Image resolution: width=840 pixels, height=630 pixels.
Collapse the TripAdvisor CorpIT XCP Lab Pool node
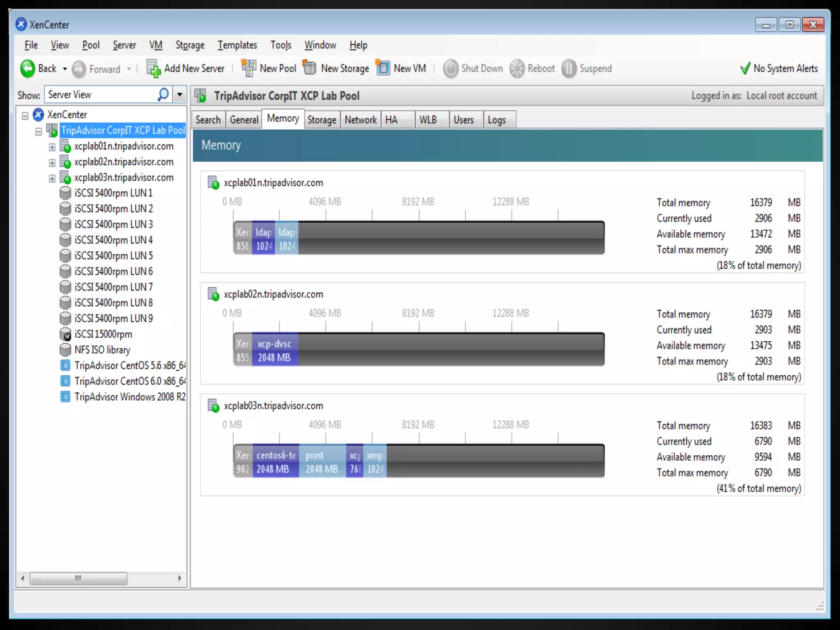click(39, 132)
